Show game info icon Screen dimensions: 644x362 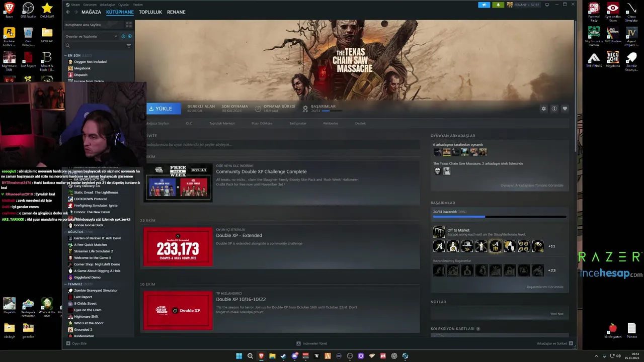tap(554, 109)
